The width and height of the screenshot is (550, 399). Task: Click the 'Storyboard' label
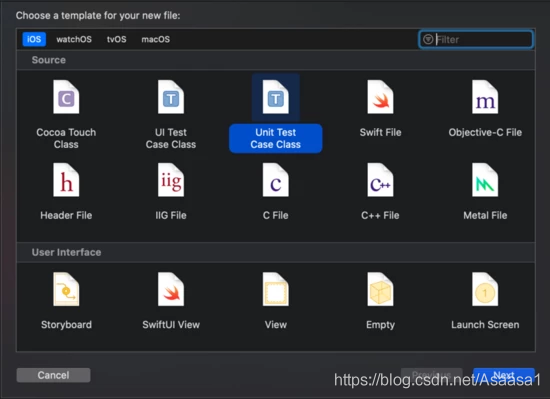pyautogui.click(x=66, y=325)
